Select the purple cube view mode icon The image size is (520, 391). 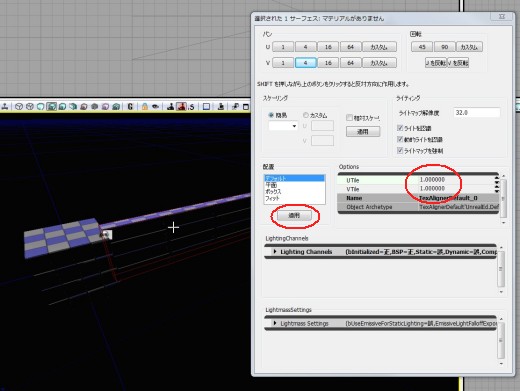click(x=105, y=107)
